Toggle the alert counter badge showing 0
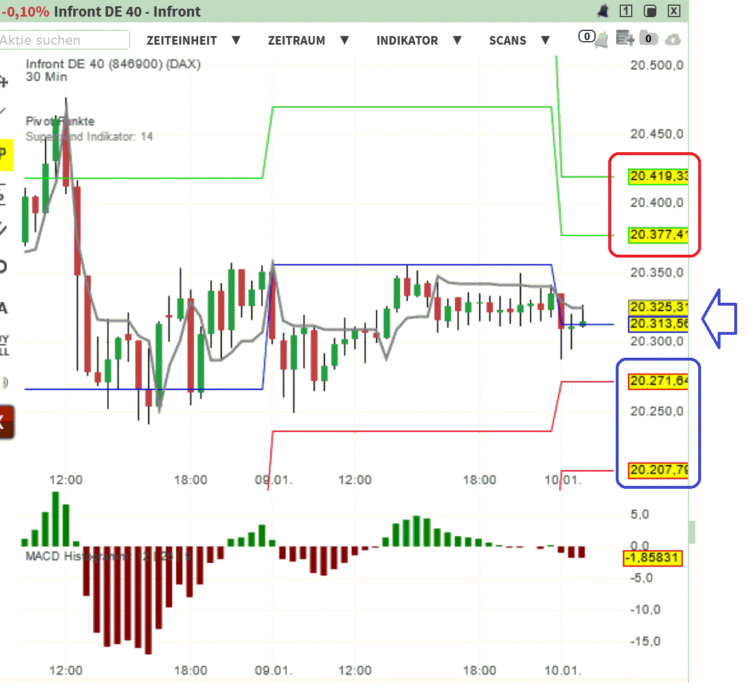 tap(586, 35)
